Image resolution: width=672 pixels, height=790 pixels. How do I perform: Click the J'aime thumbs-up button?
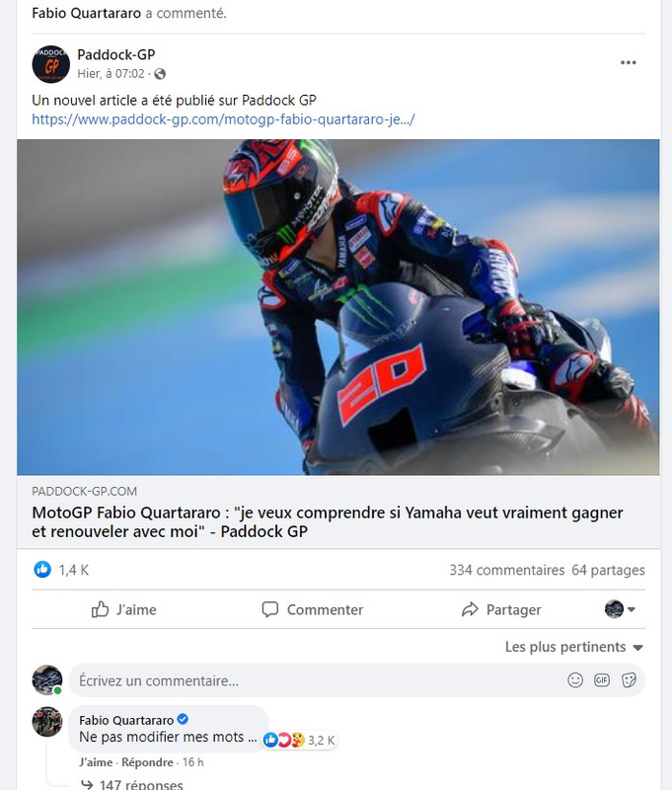[x=123, y=609]
